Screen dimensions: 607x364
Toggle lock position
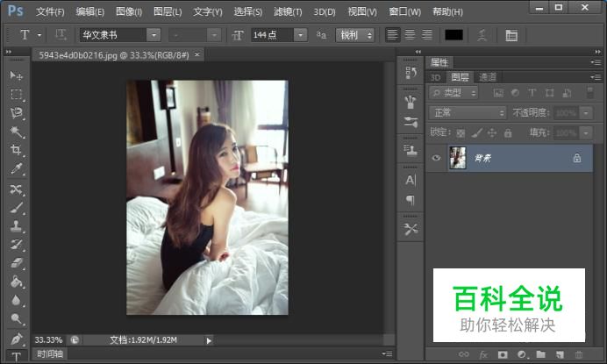[x=492, y=133]
